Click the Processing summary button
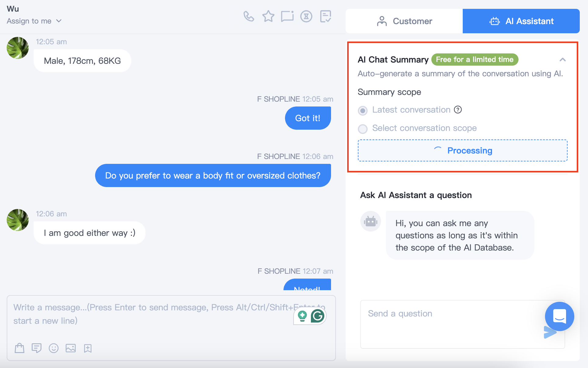Image resolution: width=588 pixels, height=368 pixels. tap(463, 150)
